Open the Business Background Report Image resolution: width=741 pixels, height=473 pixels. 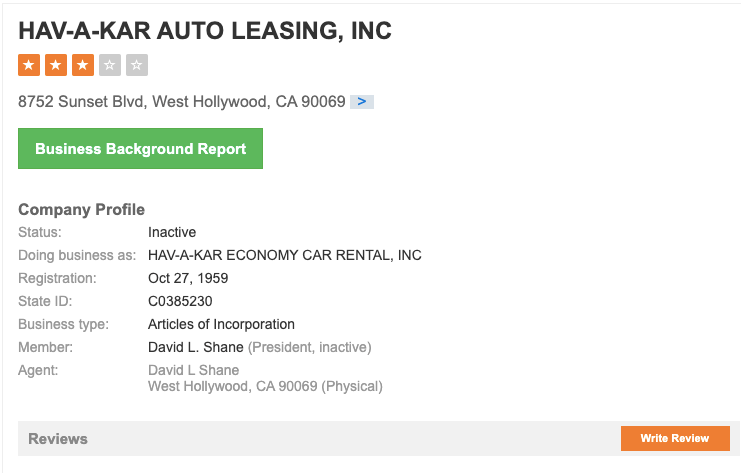point(140,148)
